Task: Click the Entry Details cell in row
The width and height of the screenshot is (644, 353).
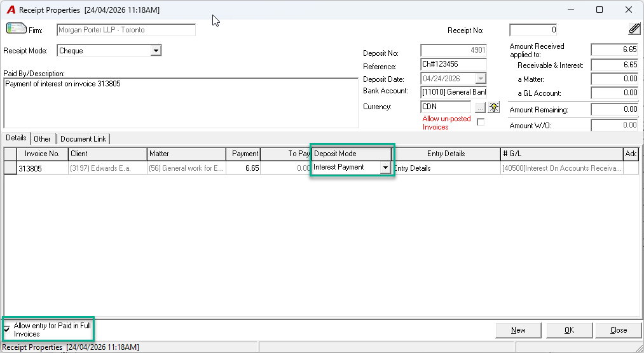Action: pos(446,168)
